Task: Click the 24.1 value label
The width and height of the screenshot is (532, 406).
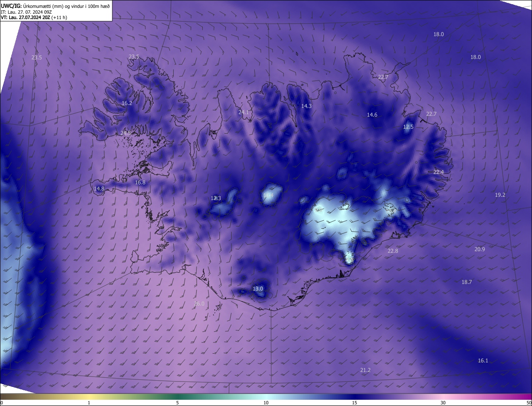Action: [244, 112]
